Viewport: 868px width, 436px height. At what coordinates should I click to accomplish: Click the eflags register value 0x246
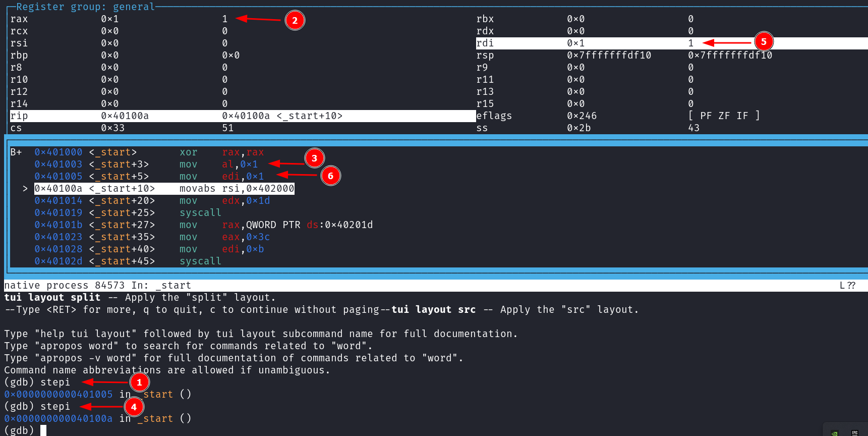(582, 116)
